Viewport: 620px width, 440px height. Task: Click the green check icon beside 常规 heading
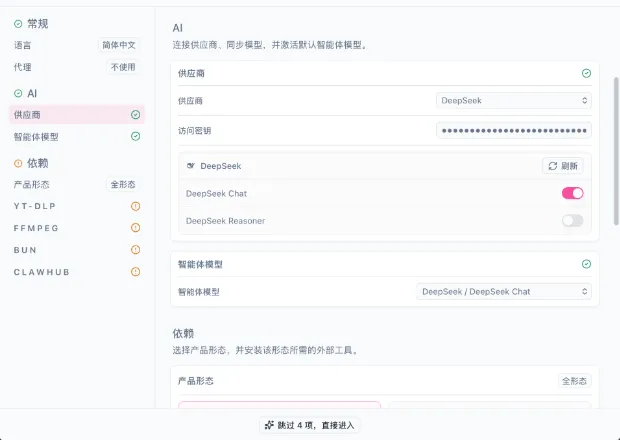18,24
